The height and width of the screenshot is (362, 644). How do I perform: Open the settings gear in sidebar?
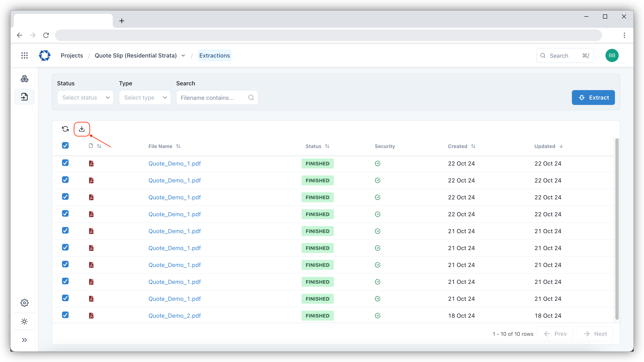pyautogui.click(x=25, y=303)
